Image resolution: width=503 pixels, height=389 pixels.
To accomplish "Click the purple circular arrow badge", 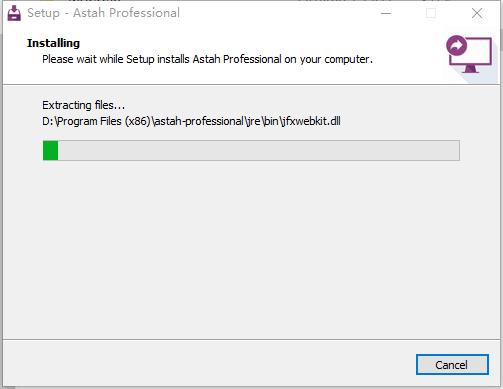I will click(456, 46).
